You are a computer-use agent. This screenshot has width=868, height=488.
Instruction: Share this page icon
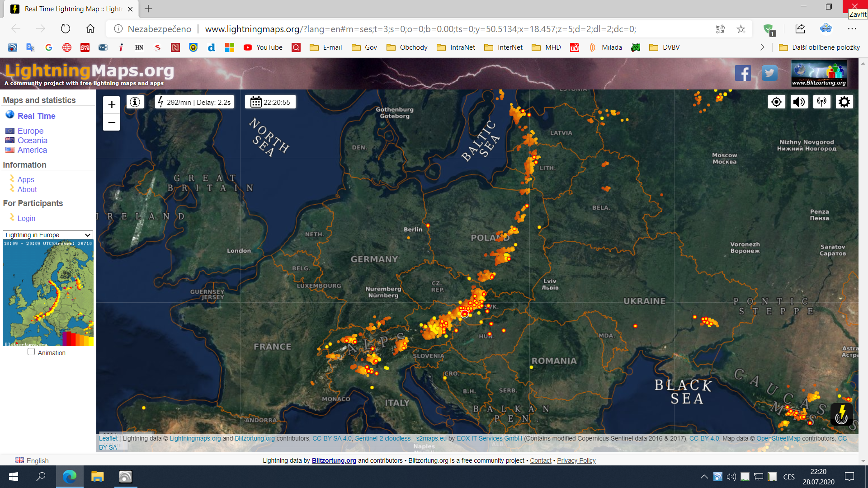click(x=800, y=29)
